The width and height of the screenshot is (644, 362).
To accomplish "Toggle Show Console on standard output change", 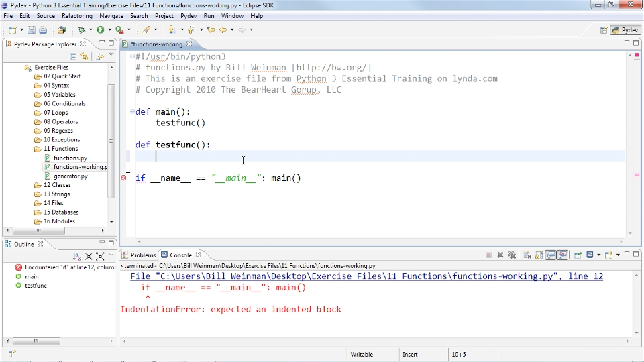I will (x=551, y=255).
